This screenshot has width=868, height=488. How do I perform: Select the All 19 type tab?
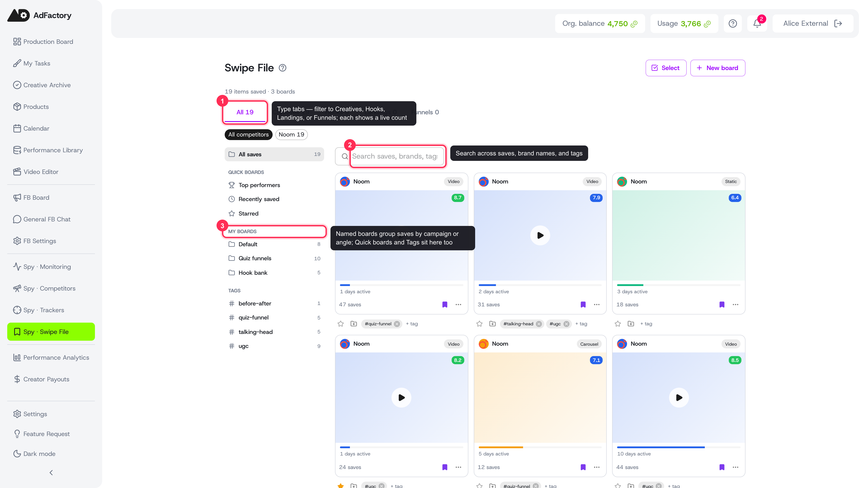[x=245, y=113]
